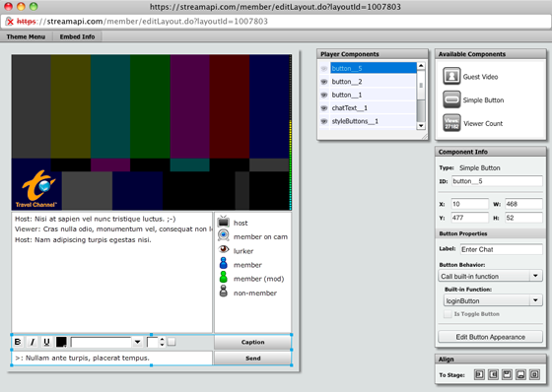Click the blue member person icon
The height and width of the screenshot is (392, 552).
(x=223, y=263)
